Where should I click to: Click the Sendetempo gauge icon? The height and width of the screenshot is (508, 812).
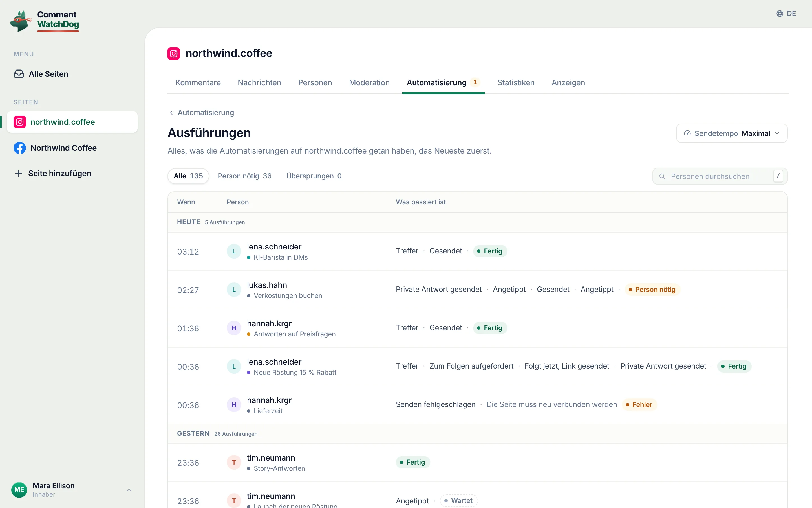click(687, 133)
